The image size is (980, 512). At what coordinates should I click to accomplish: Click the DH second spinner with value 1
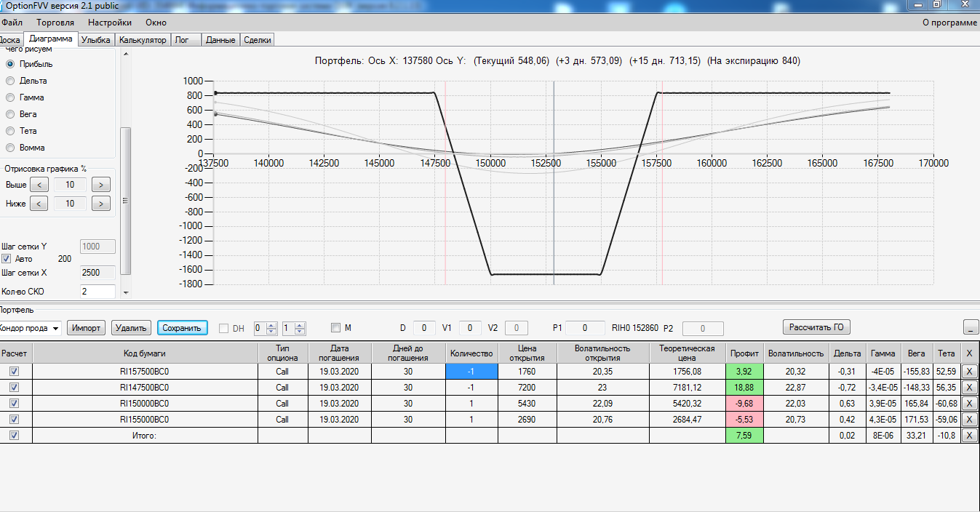[293, 328]
